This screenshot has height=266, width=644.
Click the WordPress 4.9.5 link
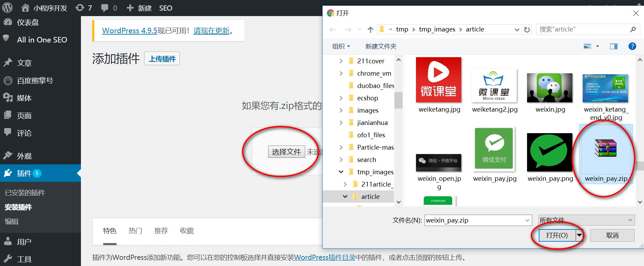click(130, 30)
